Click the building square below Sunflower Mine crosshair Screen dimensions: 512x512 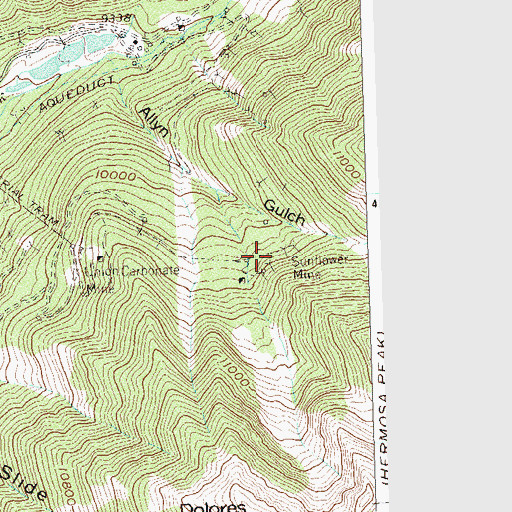pyautogui.click(x=242, y=280)
